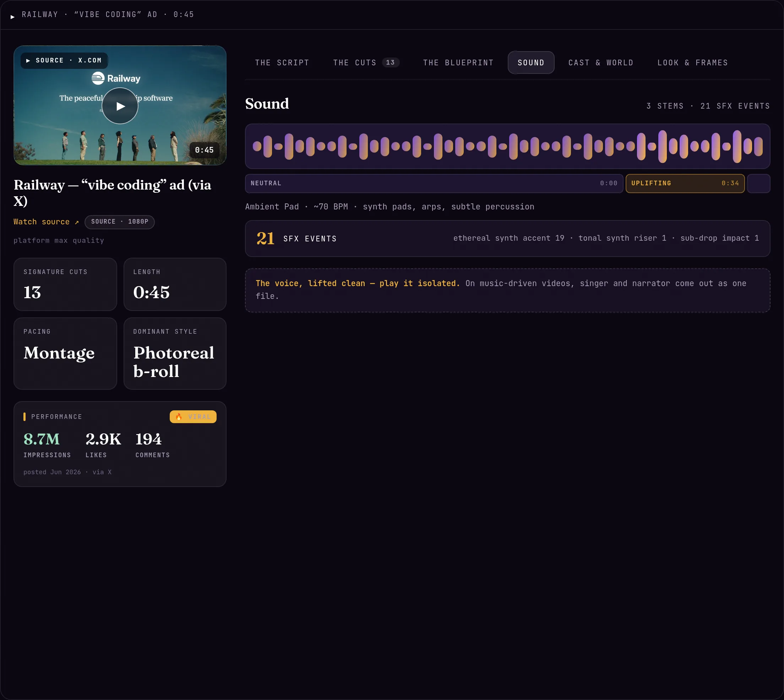Open the Look & Frames tab

[x=692, y=63]
